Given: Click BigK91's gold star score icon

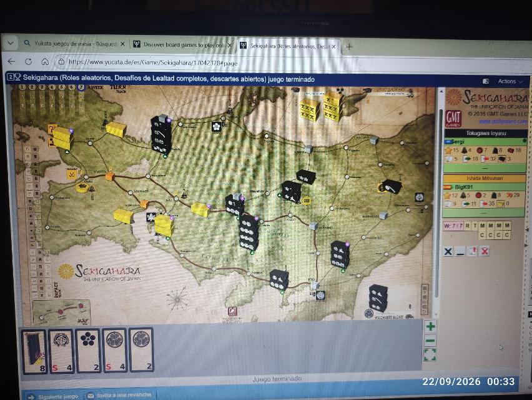Looking at the screenshot, I should coord(447,195).
